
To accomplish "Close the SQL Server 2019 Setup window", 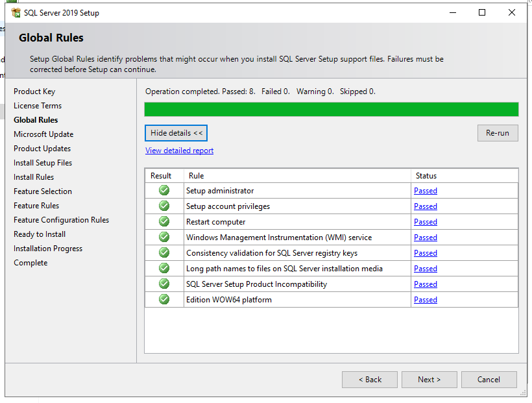I will click(512, 12).
